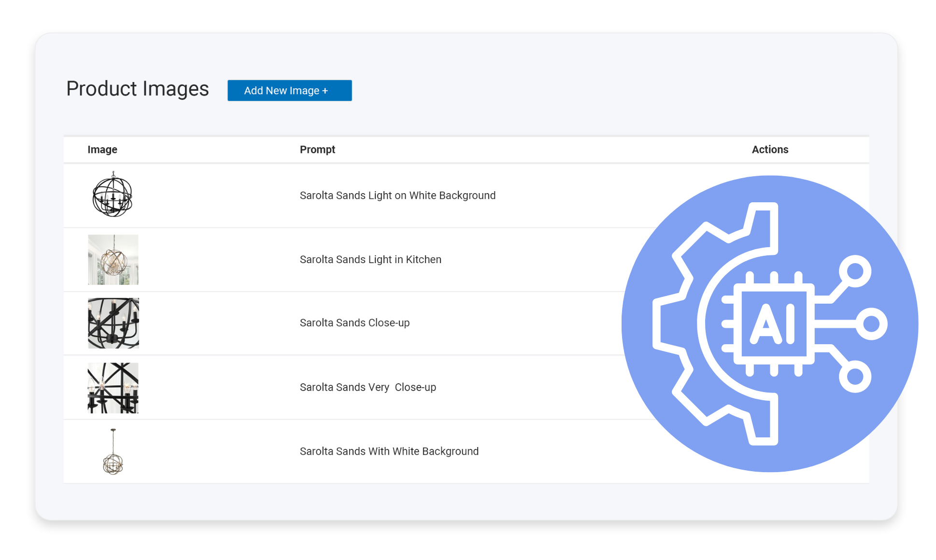Screen dimensions: 936x560
Task: Click the Add New Image + button
Action: [289, 91]
